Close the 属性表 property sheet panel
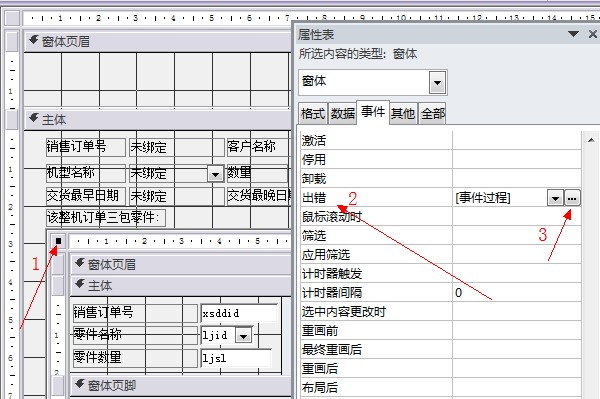 point(593,34)
